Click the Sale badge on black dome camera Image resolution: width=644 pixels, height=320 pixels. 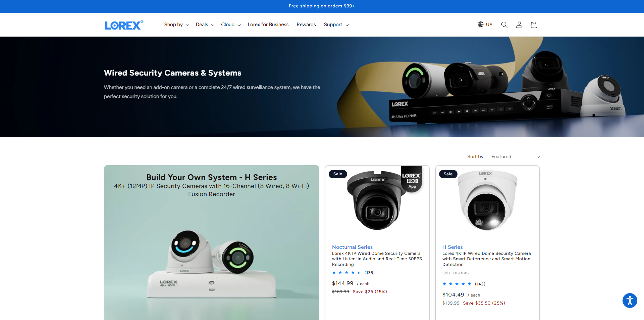pyautogui.click(x=338, y=174)
